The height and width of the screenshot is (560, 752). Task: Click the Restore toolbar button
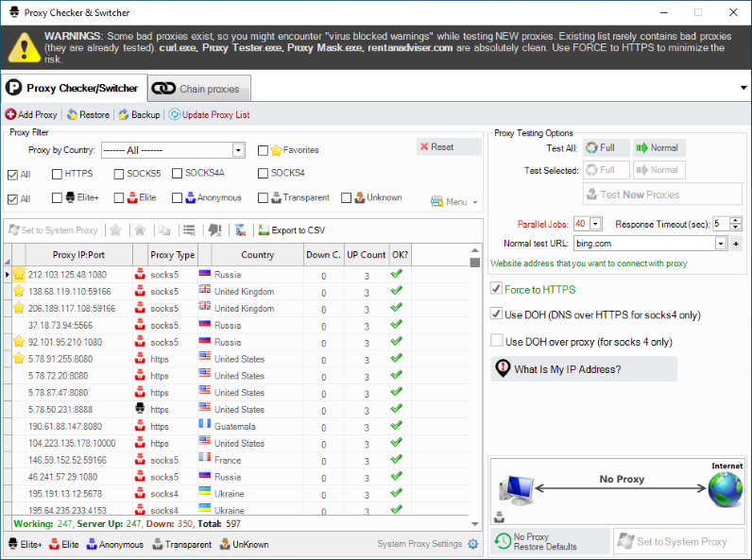(88, 114)
